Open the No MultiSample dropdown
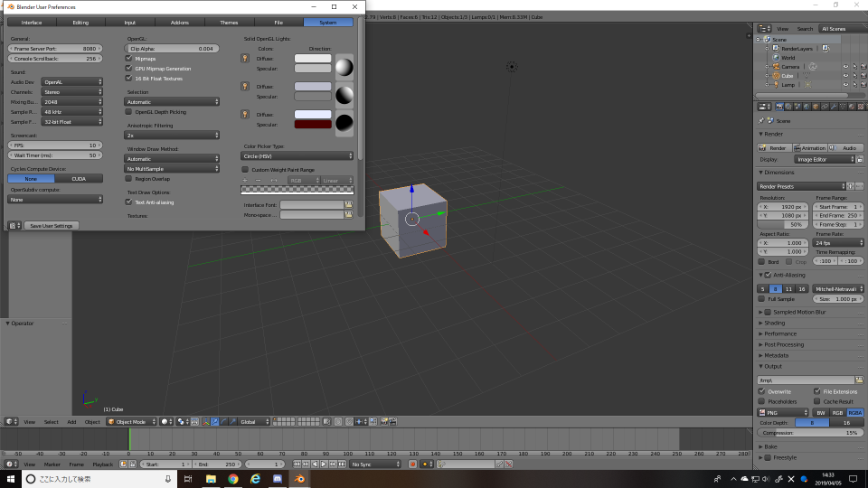This screenshot has width=868, height=488. 172,169
